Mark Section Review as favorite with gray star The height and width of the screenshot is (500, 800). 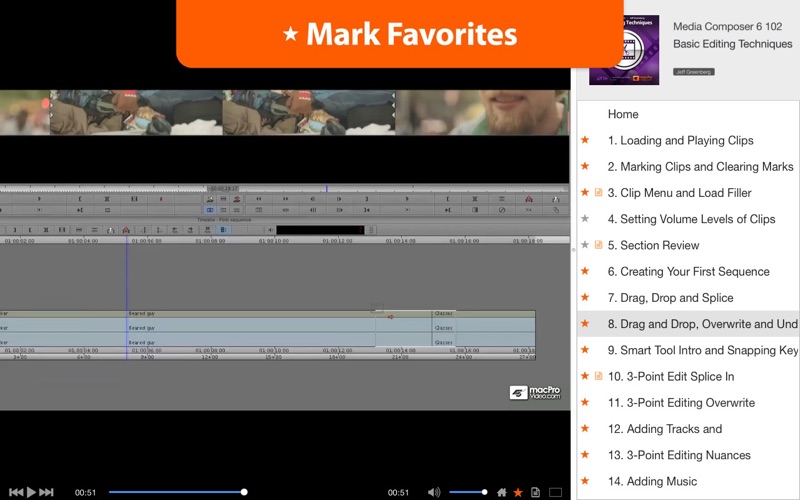585,245
